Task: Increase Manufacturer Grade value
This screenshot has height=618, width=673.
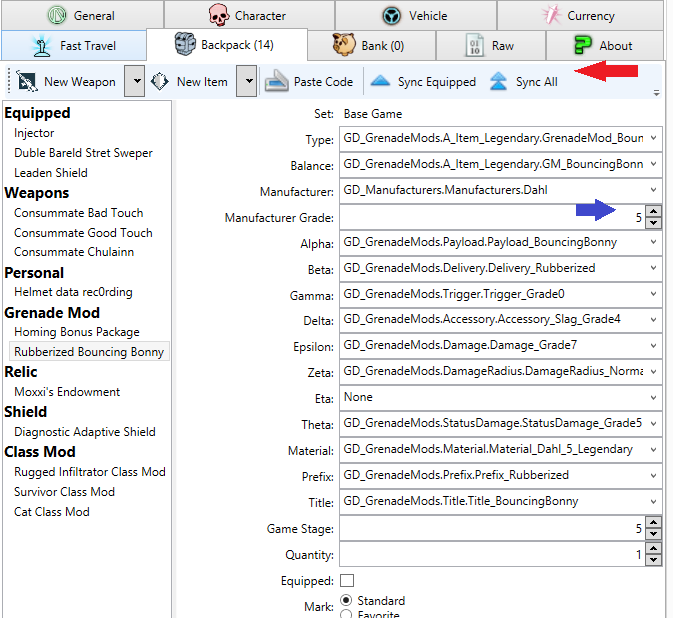Action: coord(653,211)
